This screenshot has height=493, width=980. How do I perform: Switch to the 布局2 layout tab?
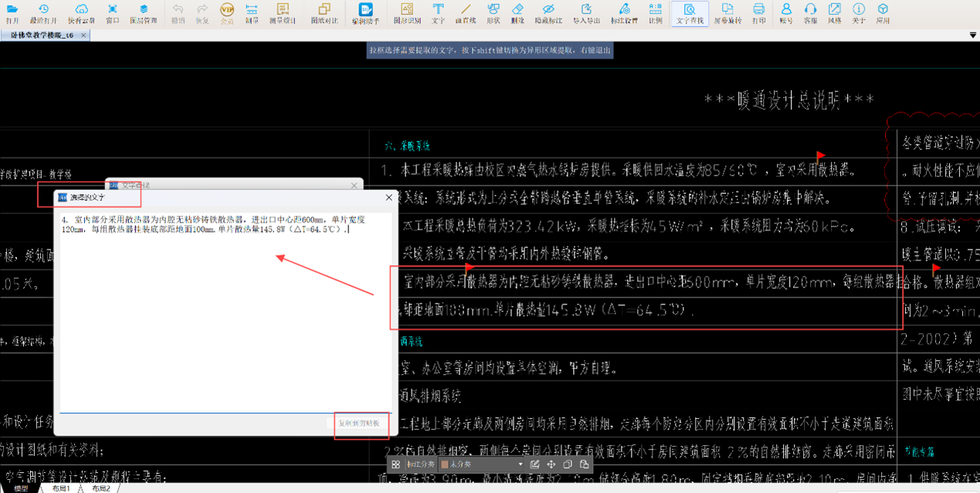pyautogui.click(x=101, y=488)
